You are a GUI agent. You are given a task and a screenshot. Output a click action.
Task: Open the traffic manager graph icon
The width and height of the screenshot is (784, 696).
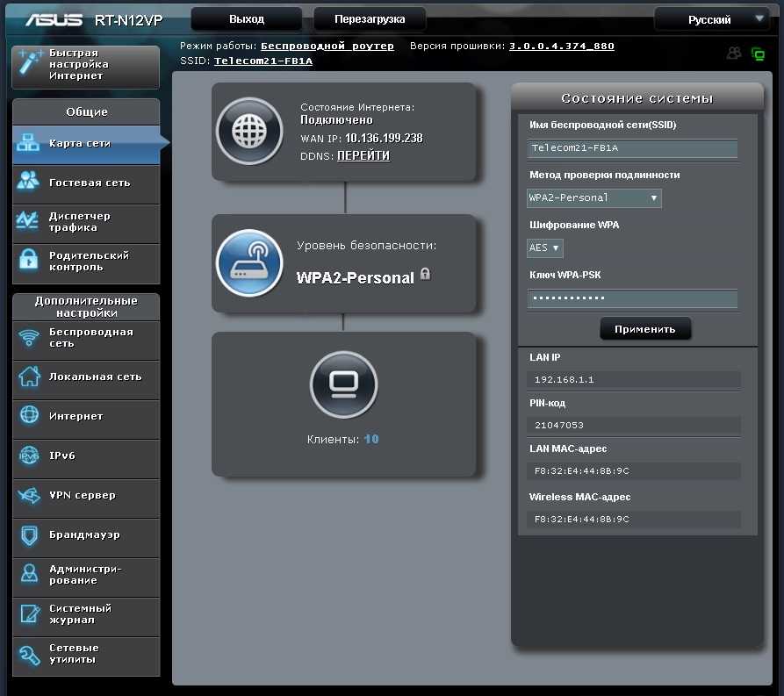[x=27, y=220]
